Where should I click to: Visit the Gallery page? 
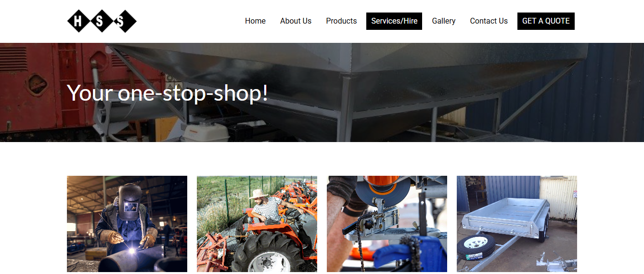pos(444,21)
